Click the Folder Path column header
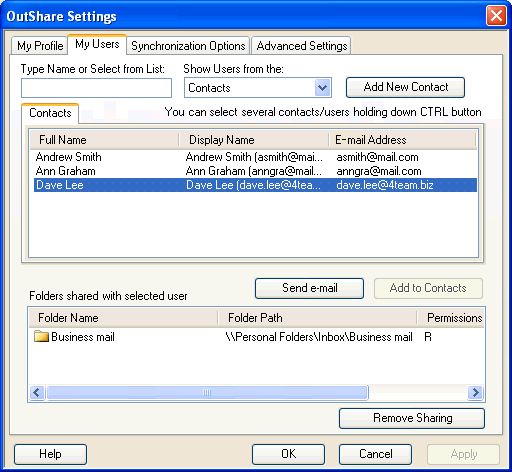This screenshot has height=472, width=512. tap(317, 318)
